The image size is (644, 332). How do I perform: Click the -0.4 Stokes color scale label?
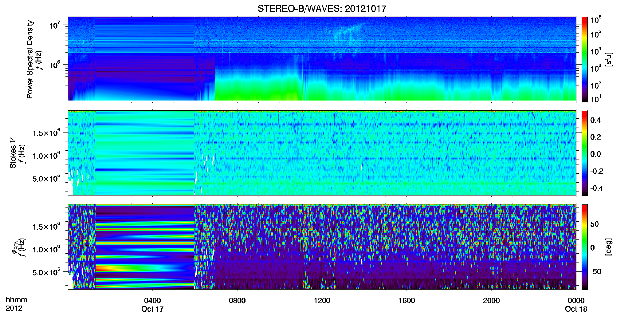(596, 188)
